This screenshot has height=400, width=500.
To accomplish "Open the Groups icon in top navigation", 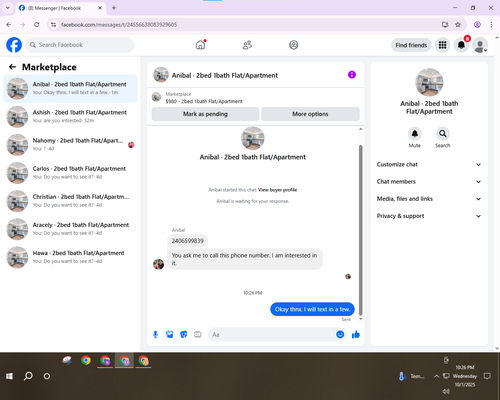I will pos(294,45).
